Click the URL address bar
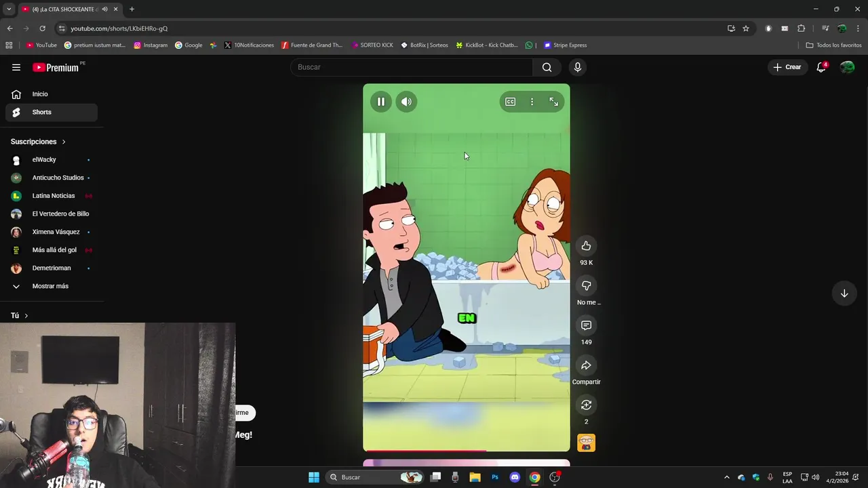This screenshot has height=488, width=868. tap(390, 28)
